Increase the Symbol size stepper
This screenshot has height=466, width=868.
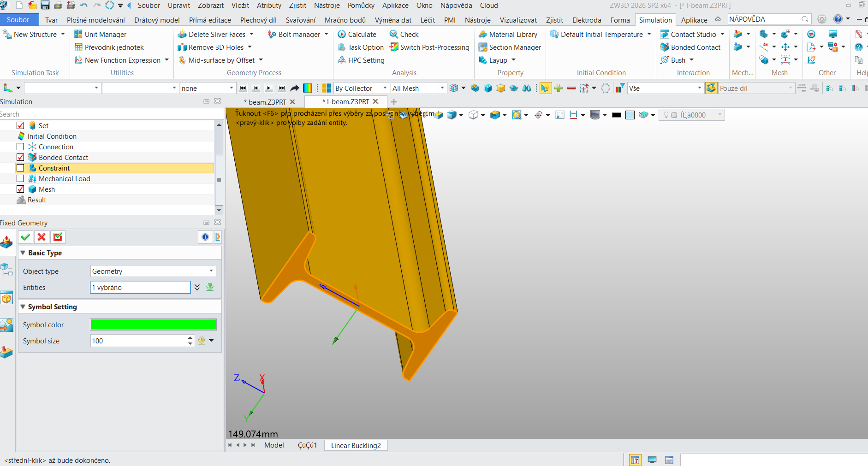[x=190, y=338]
